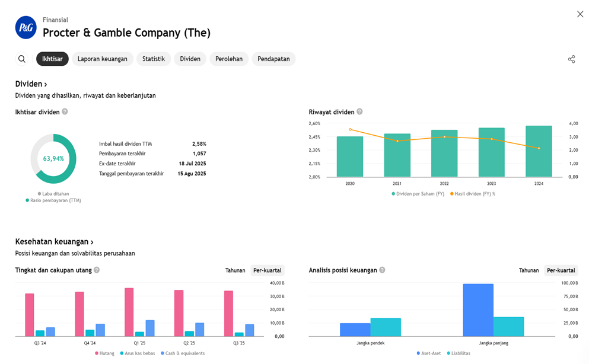The image size is (589, 364).
Task: Click the Q3 '24 pink Hutang bar
Action: coord(30,315)
